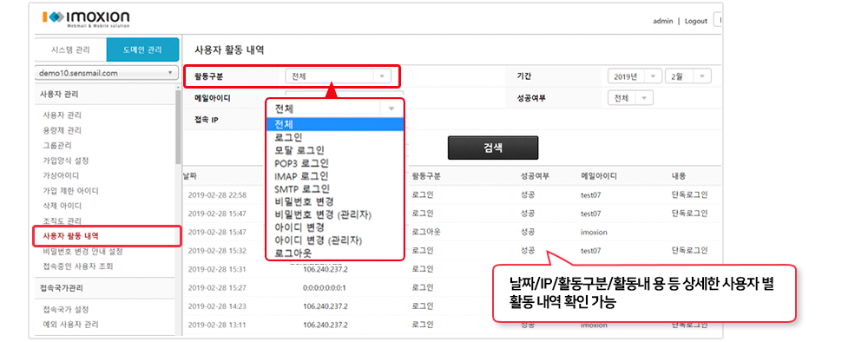Screen dimensions: 868x342
Task: Open 사용자 관리 item under the sidebar heading
Action: (x=62, y=115)
